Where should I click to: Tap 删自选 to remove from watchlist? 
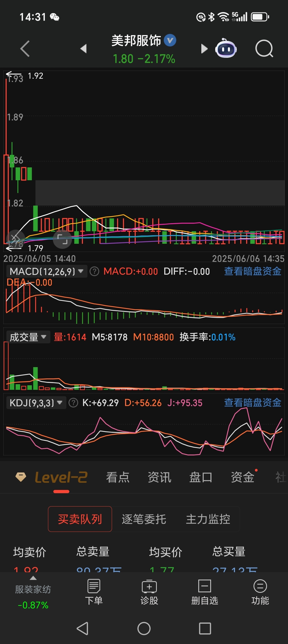tap(205, 592)
